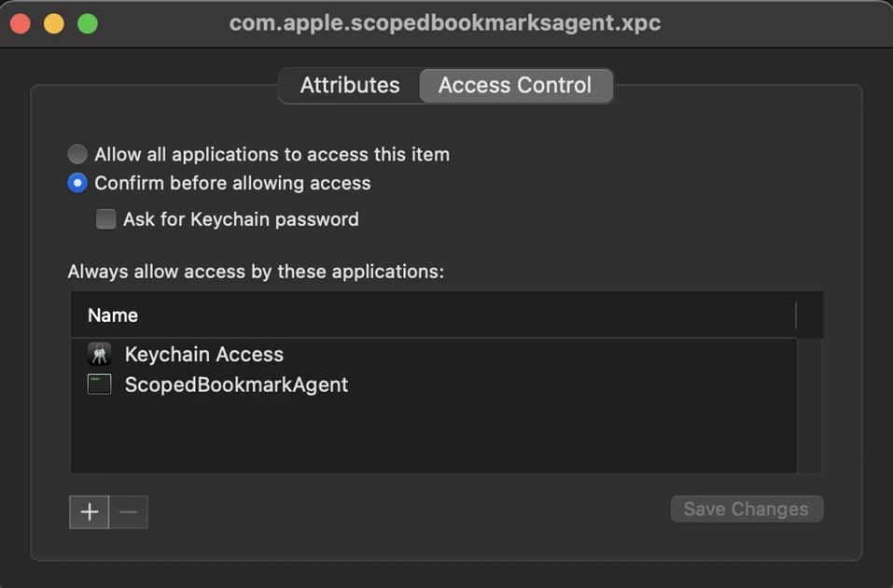This screenshot has width=893, height=588.
Task: Switch to the Attributes tab
Action: (349, 85)
